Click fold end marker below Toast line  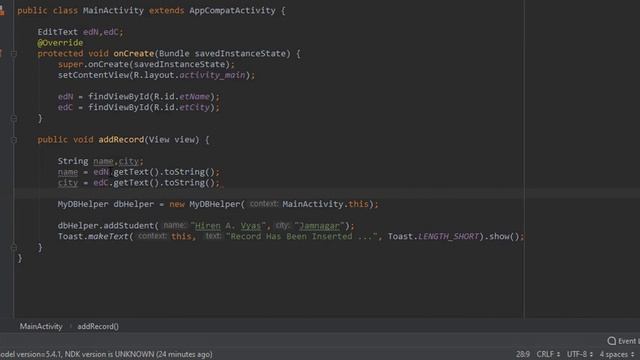(x=13, y=247)
